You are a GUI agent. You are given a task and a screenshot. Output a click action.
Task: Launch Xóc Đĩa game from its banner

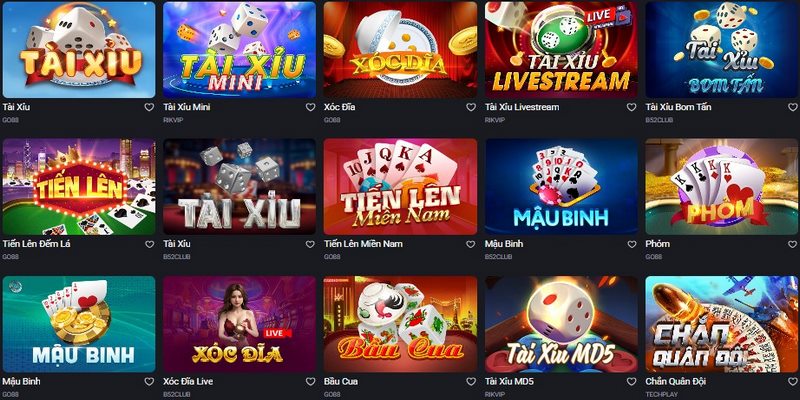[x=400, y=49]
